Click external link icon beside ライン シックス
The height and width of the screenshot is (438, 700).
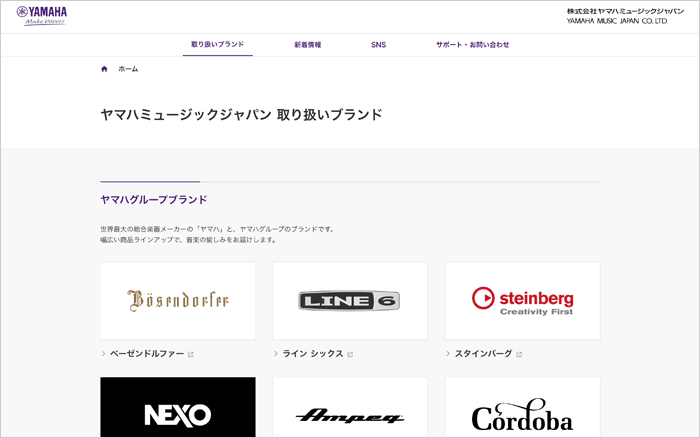pyautogui.click(x=350, y=354)
